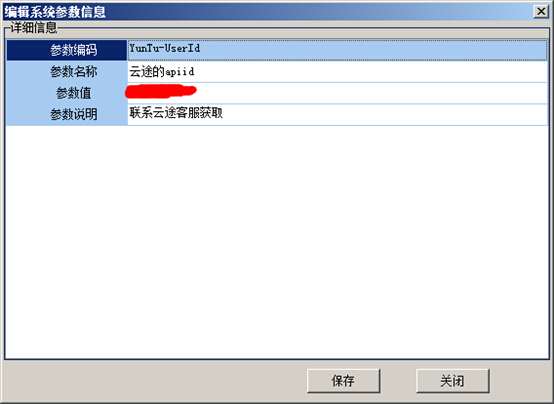Click the 详细信息 group box label
The height and width of the screenshot is (404, 554).
pyautogui.click(x=33, y=28)
